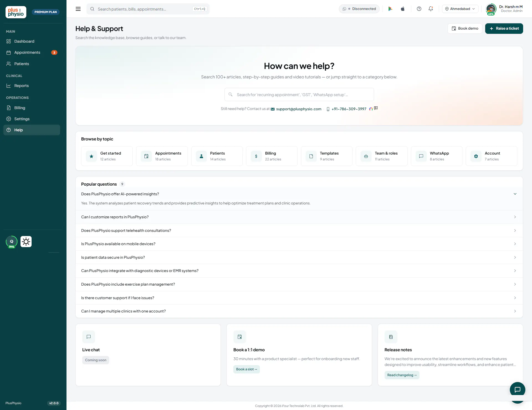Click the Team & roles topic icon

point(366,156)
